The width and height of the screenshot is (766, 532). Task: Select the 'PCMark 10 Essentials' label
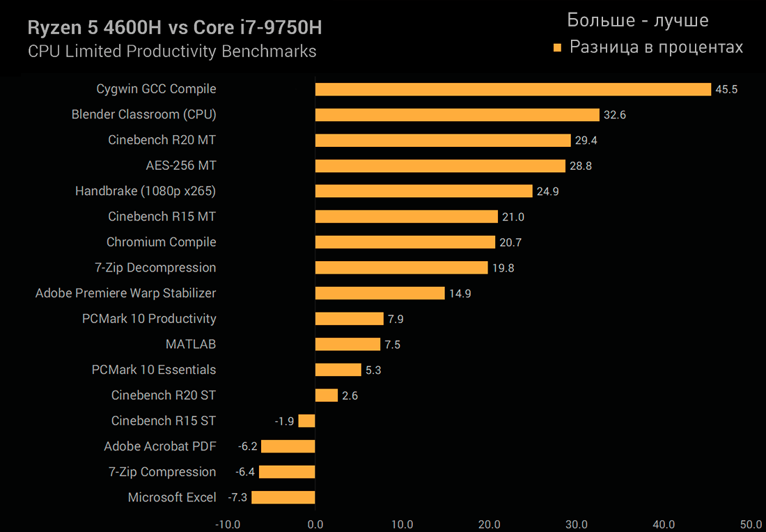(x=154, y=369)
